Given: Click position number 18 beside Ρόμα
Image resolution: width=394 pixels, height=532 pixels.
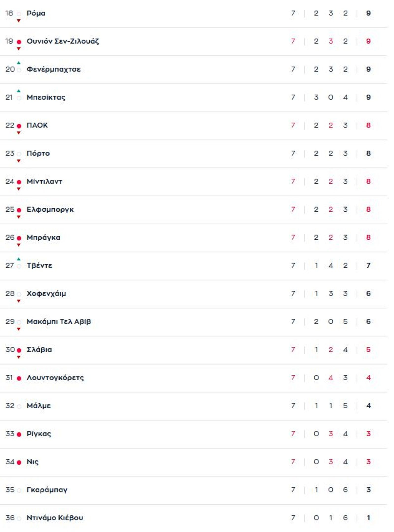Looking at the screenshot, I should pos(9,13).
